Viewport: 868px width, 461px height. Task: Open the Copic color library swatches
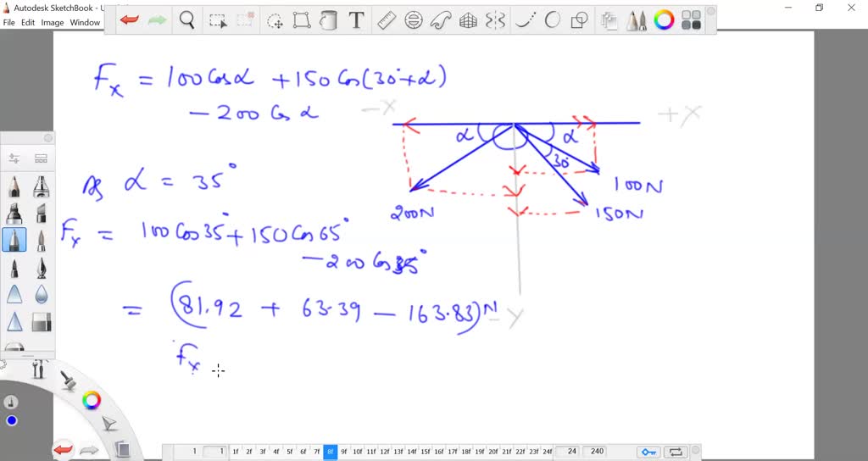[x=692, y=20]
